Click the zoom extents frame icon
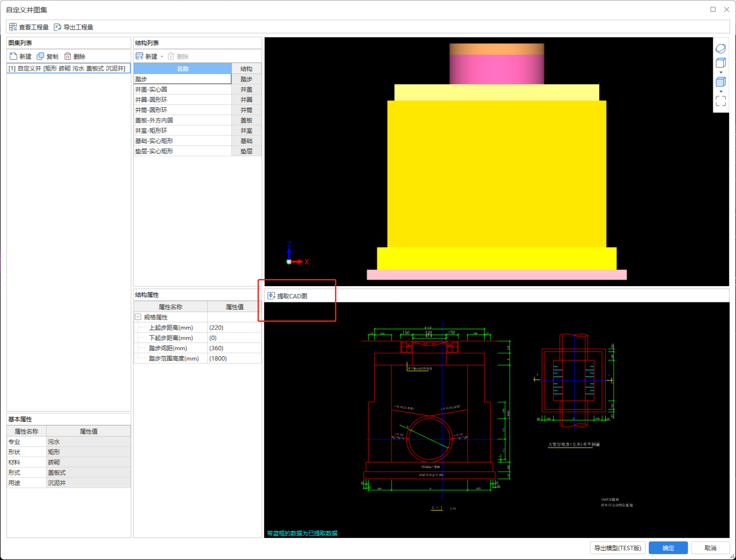Viewport: 736px width, 560px height. [x=720, y=101]
